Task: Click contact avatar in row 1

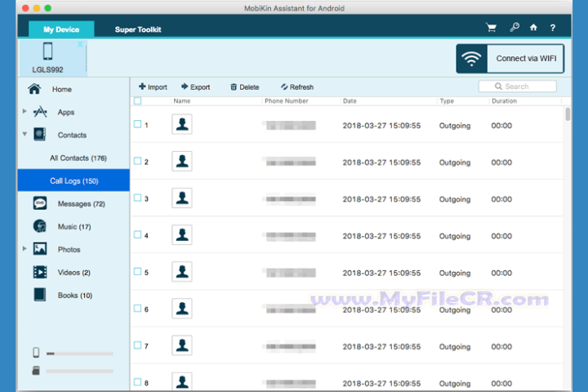Action: (x=182, y=124)
